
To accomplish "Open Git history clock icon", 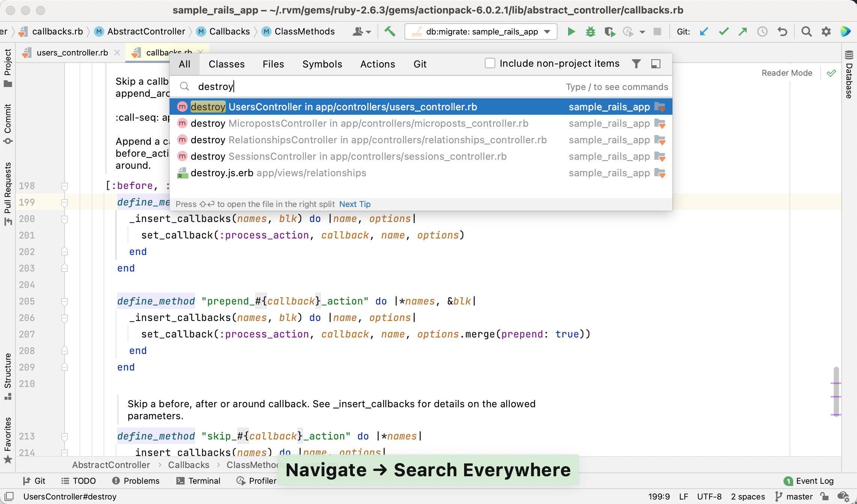I will click(762, 31).
